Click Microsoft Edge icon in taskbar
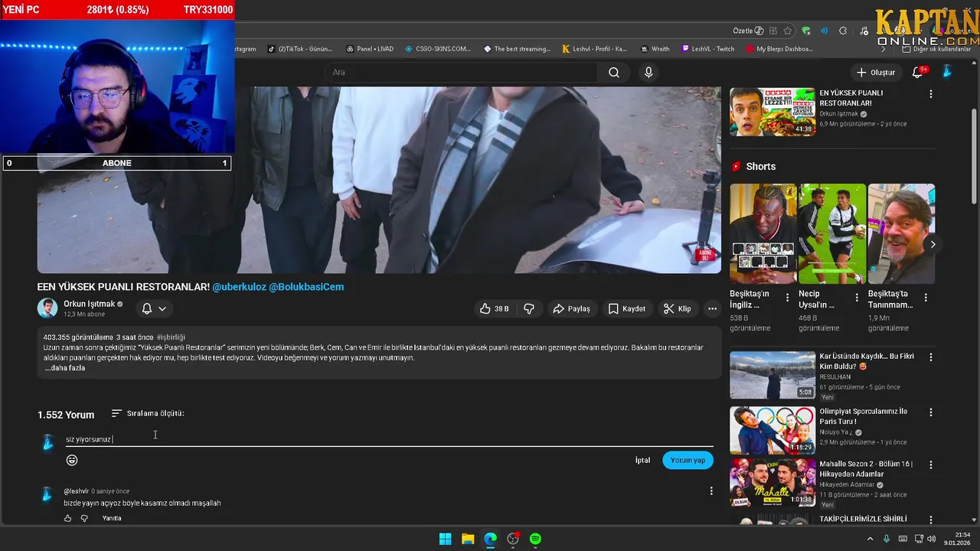The height and width of the screenshot is (551, 980). (x=490, y=539)
